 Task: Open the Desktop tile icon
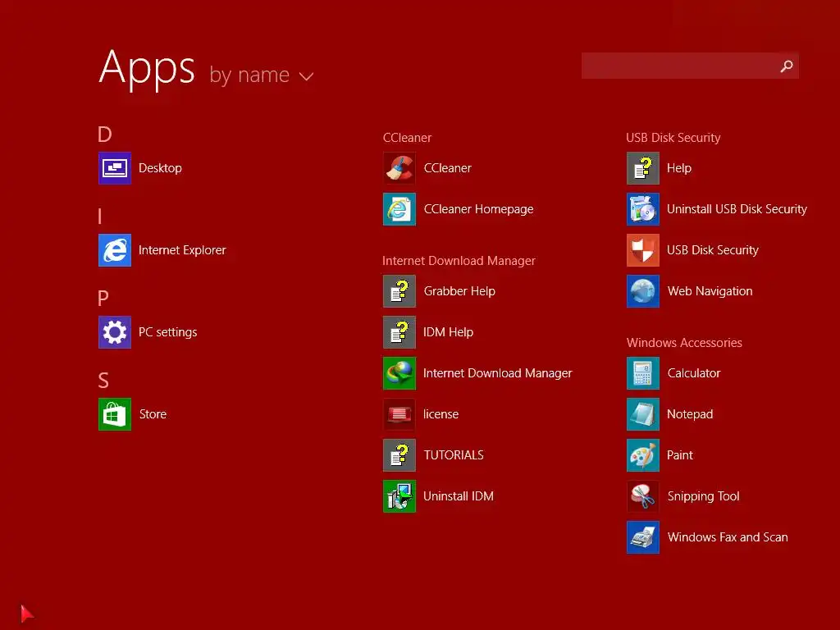115,168
